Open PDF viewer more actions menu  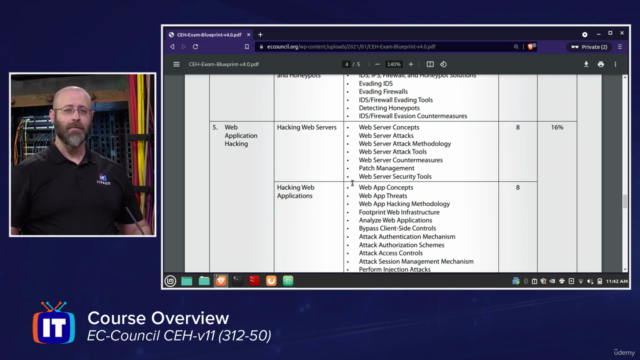click(616, 64)
